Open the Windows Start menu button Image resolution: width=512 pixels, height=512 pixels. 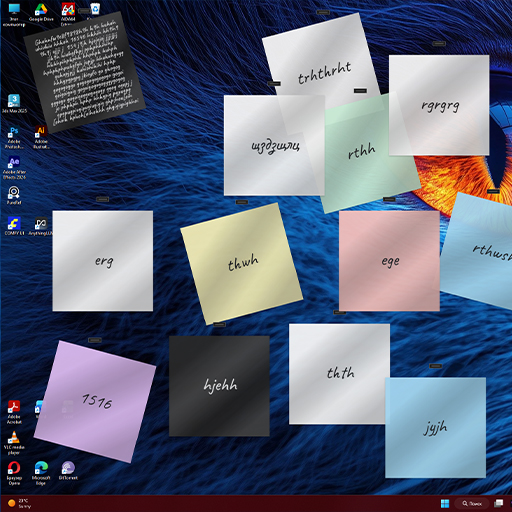tap(445, 503)
